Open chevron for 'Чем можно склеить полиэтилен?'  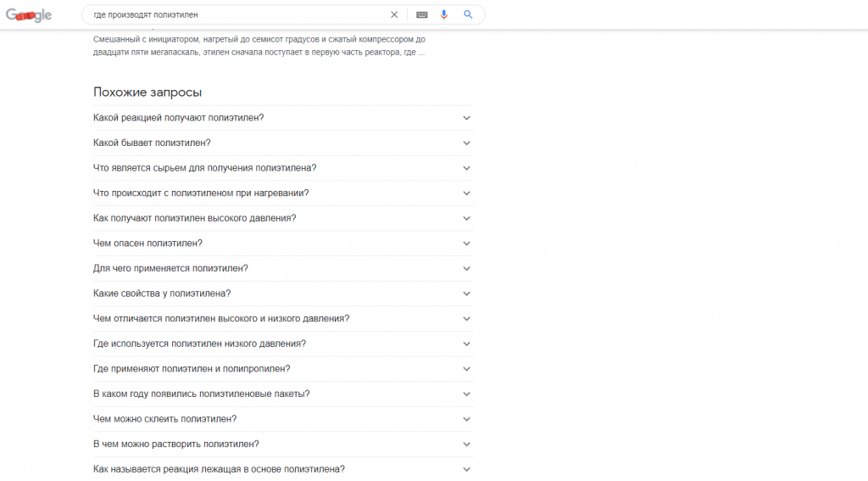coord(467,419)
